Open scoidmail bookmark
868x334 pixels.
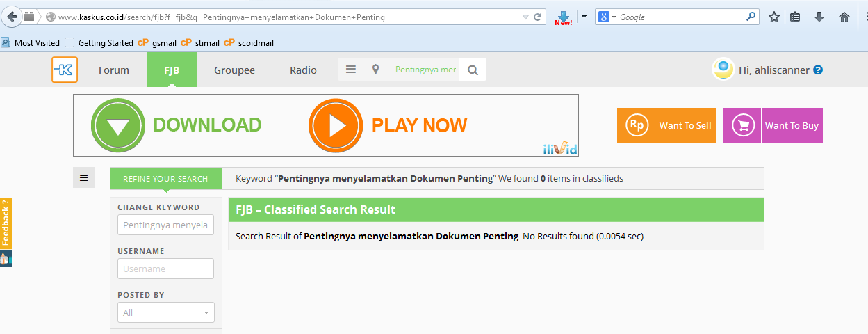click(x=249, y=42)
